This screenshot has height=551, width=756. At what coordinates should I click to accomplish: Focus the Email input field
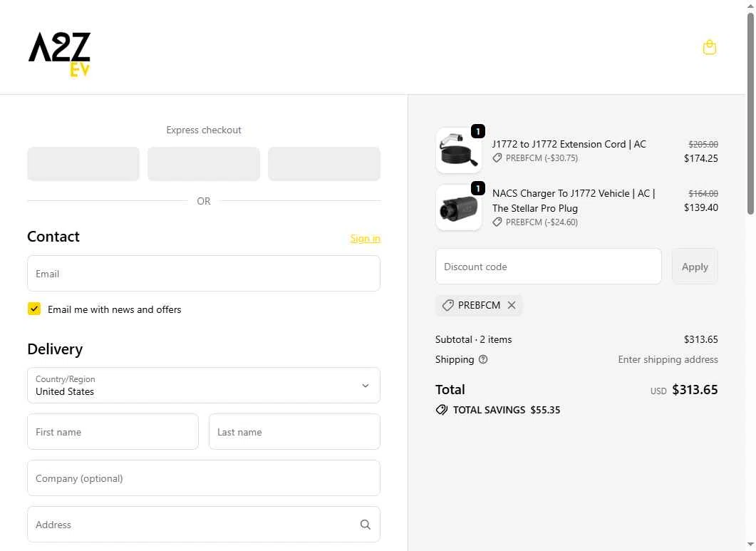(x=204, y=274)
